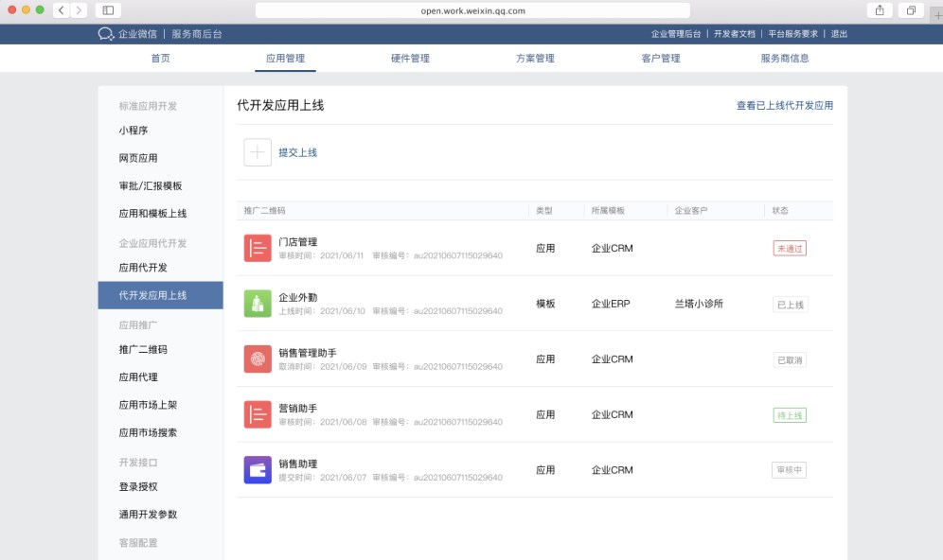The image size is (943, 560).
Task: Open the 服务商信息 tab
Action: [785, 59]
